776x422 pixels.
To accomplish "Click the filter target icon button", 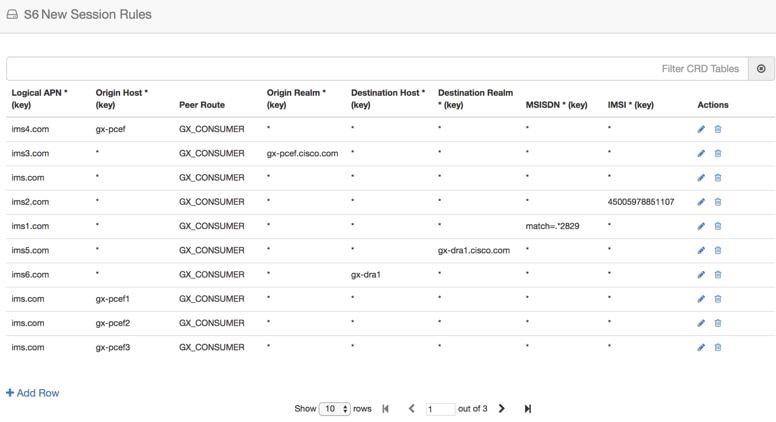I will pyautogui.click(x=761, y=69).
